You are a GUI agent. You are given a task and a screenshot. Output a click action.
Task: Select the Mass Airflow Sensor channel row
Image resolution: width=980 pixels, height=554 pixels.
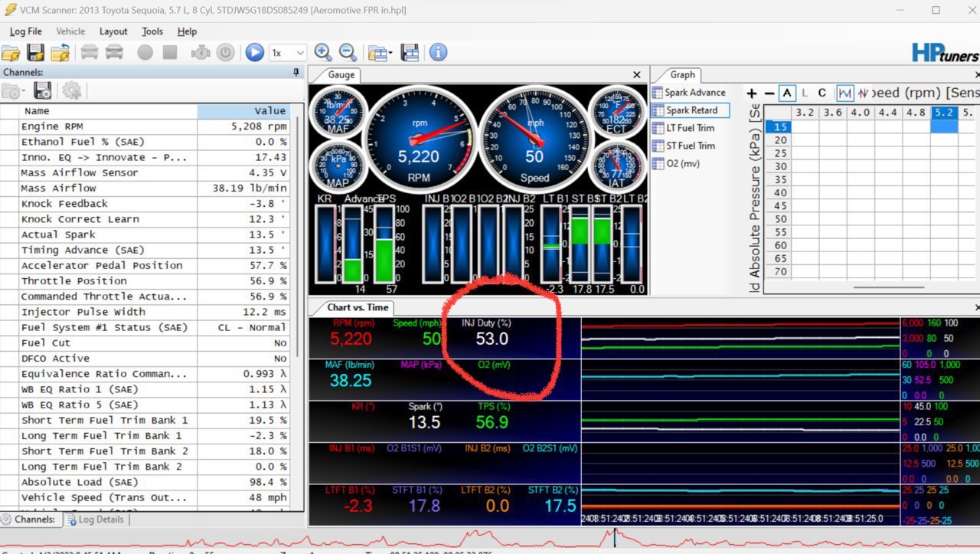tap(145, 172)
